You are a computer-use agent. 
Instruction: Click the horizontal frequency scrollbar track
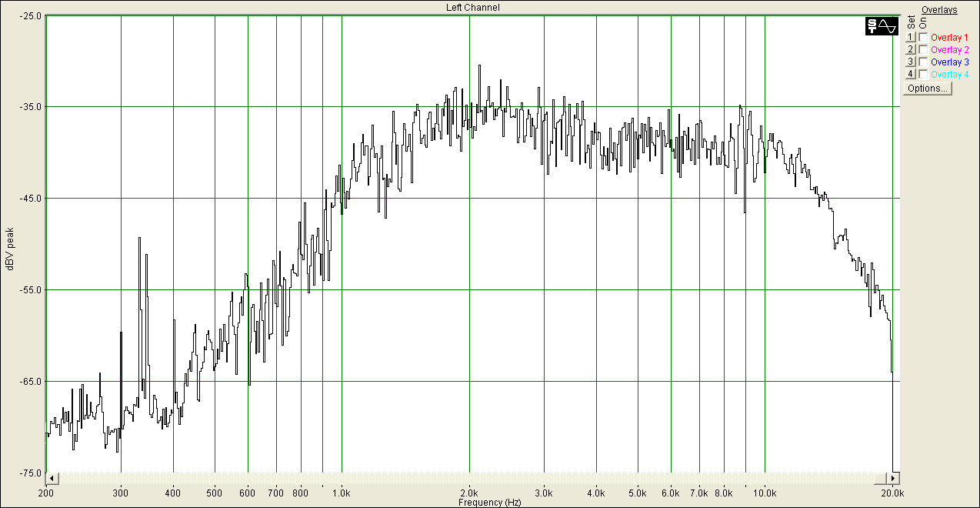pos(472,478)
